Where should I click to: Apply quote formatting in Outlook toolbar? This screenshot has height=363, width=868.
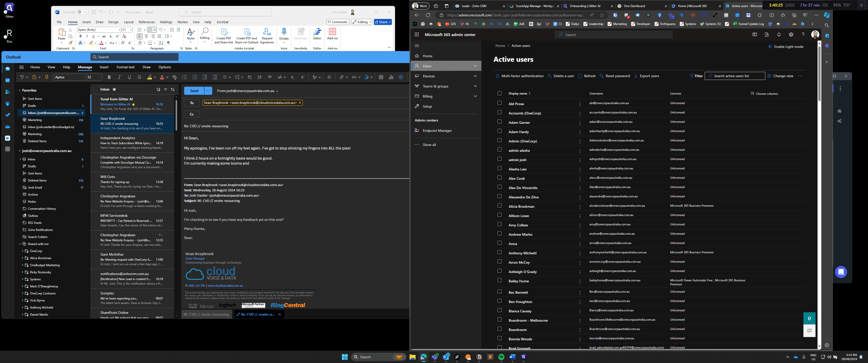[269, 77]
